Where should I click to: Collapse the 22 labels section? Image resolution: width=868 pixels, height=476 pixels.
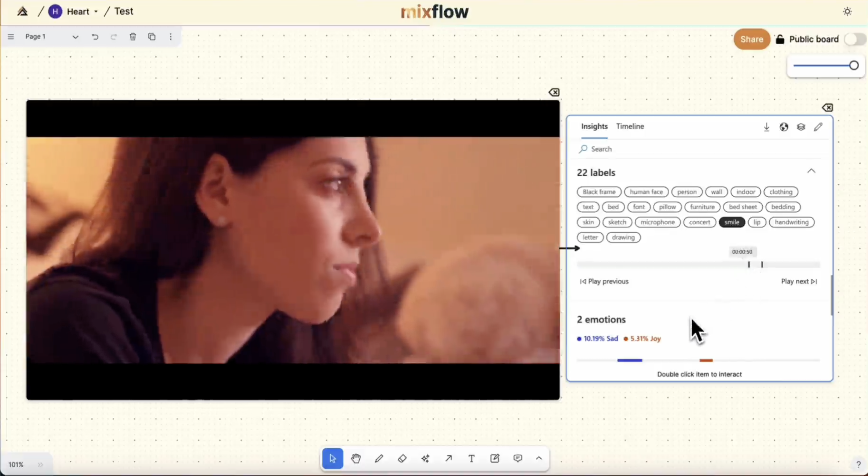click(811, 171)
